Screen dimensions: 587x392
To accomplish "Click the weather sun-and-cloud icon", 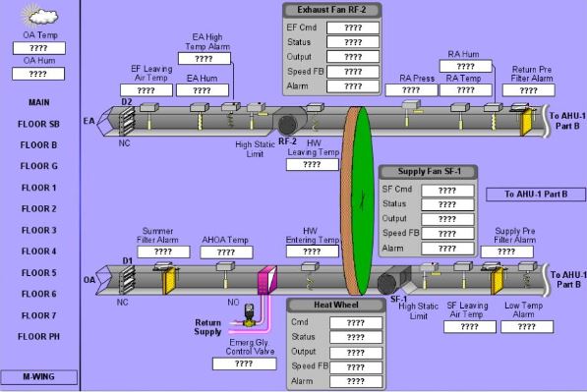I will pos(40,16).
